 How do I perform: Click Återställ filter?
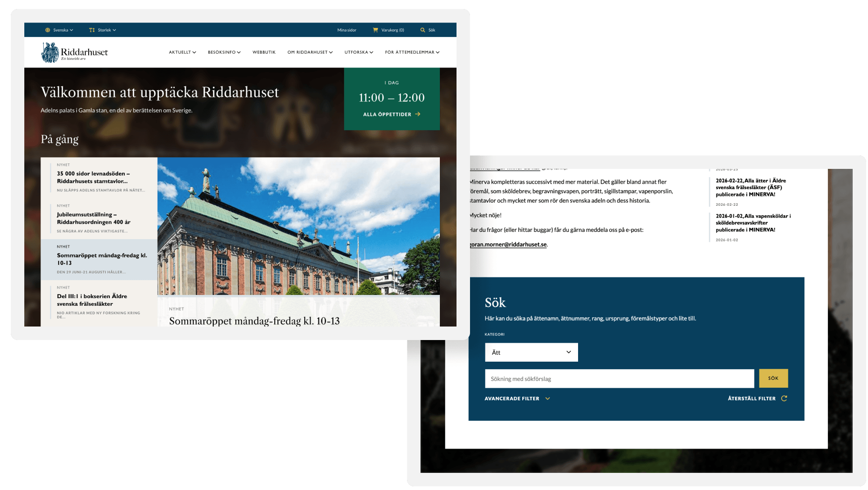click(757, 399)
